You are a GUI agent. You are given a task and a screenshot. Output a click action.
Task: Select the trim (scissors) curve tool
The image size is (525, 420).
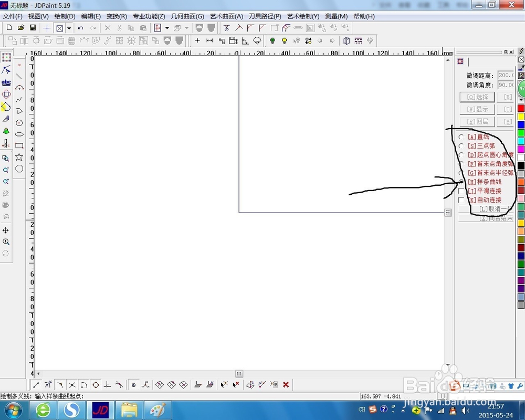click(227, 28)
